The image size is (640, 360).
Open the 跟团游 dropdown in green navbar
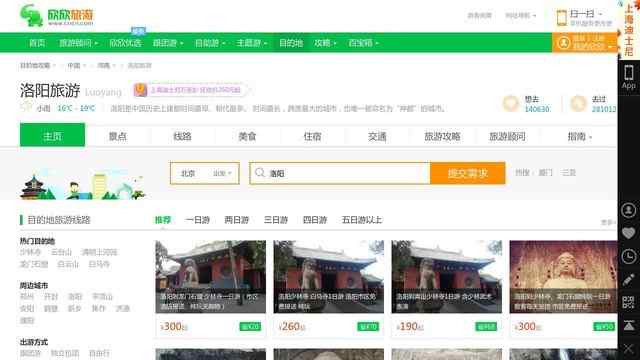(168, 43)
